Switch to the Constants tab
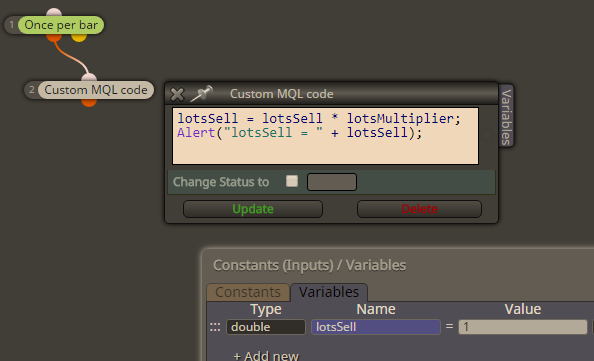Viewport: 594px width, 361px height. point(248,292)
